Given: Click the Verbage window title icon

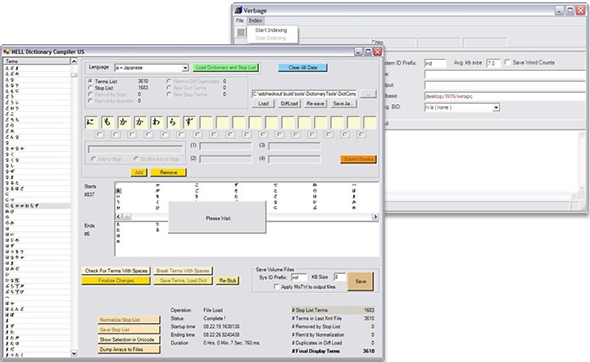Looking at the screenshot, I should point(238,10).
